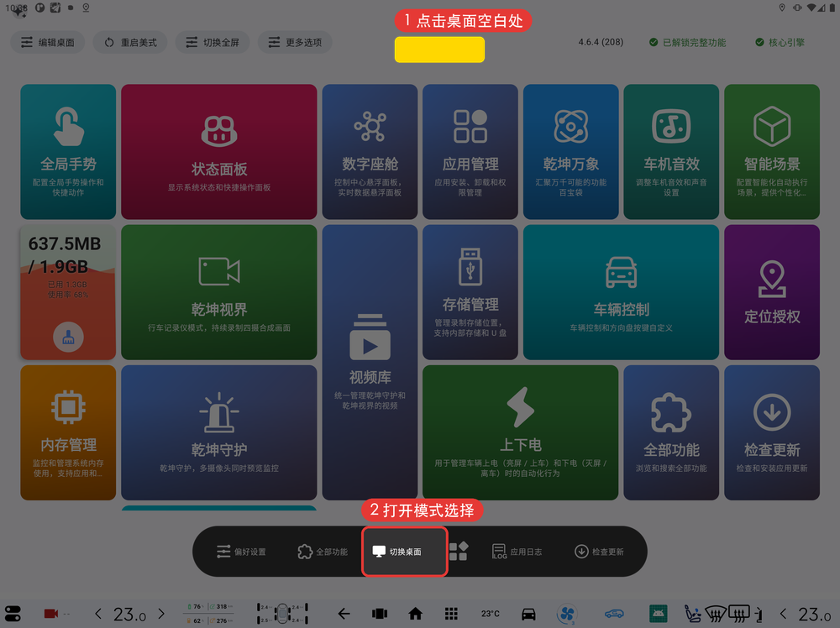Open the 内存管理 memory management tile
Viewport: 840px width, 628px height.
(68, 432)
